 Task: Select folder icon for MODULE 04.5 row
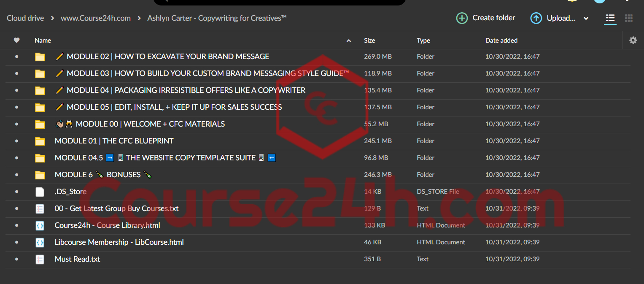[40, 158]
